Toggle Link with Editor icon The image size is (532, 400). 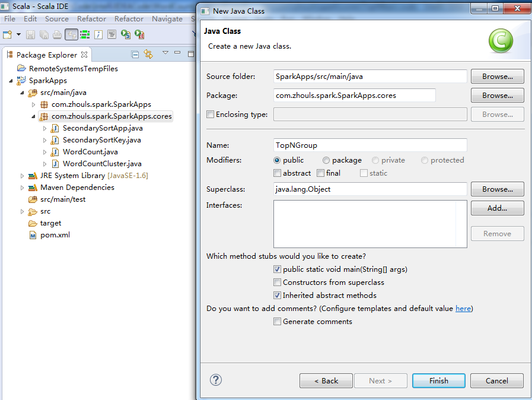pyautogui.click(x=148, y=54)
